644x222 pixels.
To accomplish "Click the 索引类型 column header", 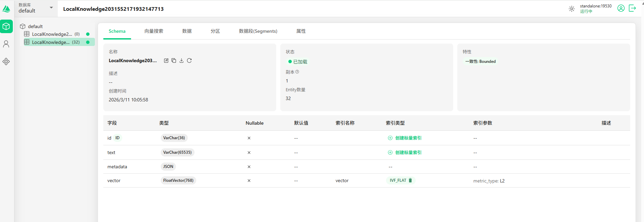I will [395, 123].
